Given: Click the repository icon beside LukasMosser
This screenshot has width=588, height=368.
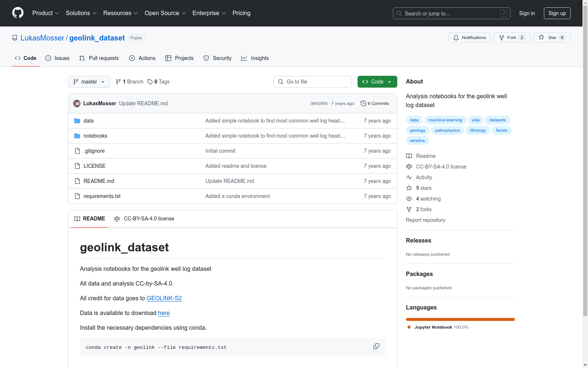Looking at the screenshot, I should click(x=15, y=38).
